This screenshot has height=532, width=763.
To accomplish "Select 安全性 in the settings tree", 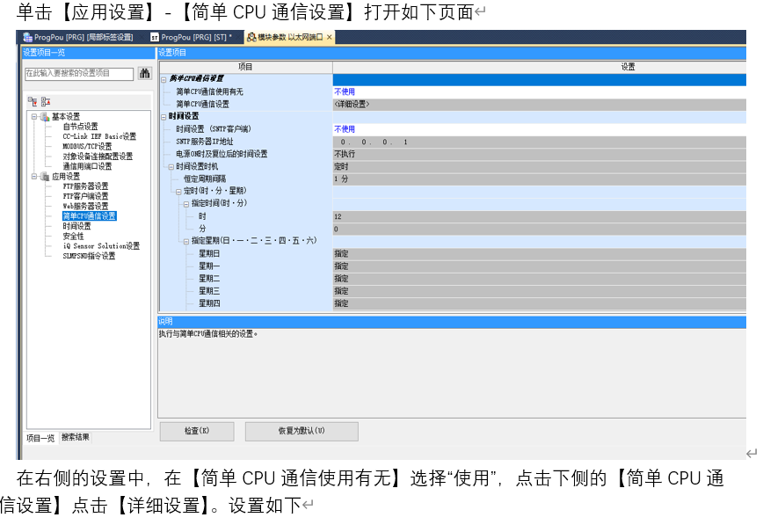I will click(x=74, y=237).
